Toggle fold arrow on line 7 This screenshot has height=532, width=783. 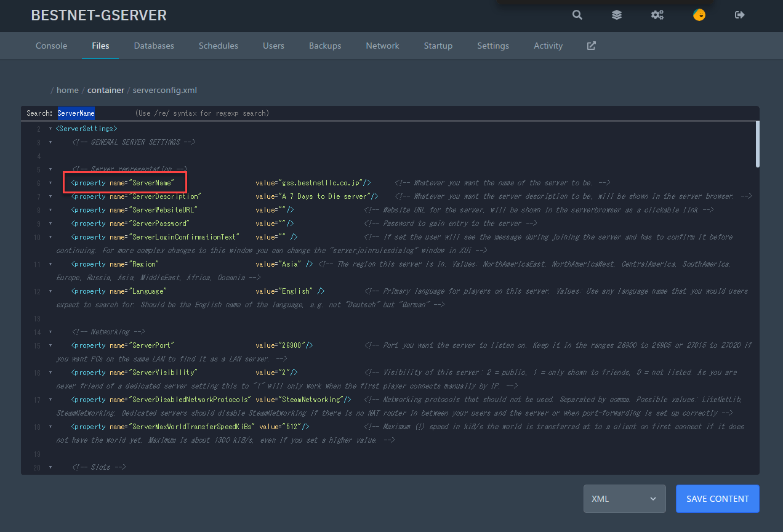(50, 196)
